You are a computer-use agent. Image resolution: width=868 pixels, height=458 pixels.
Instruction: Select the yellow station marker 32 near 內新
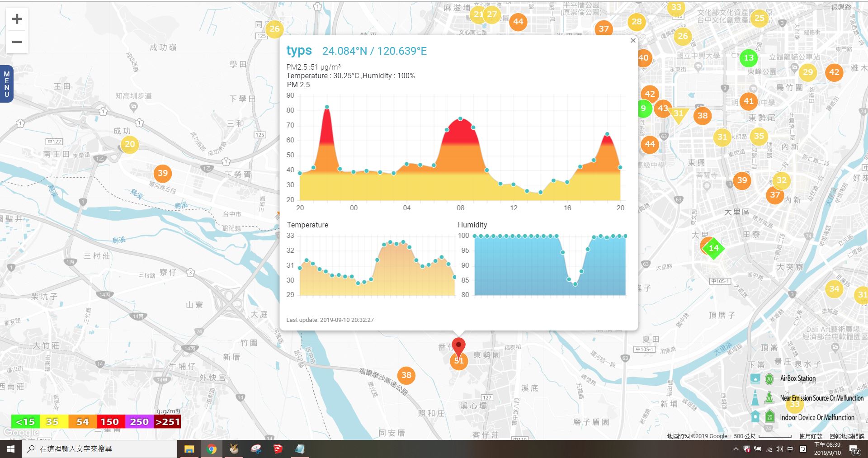[782, 180]
